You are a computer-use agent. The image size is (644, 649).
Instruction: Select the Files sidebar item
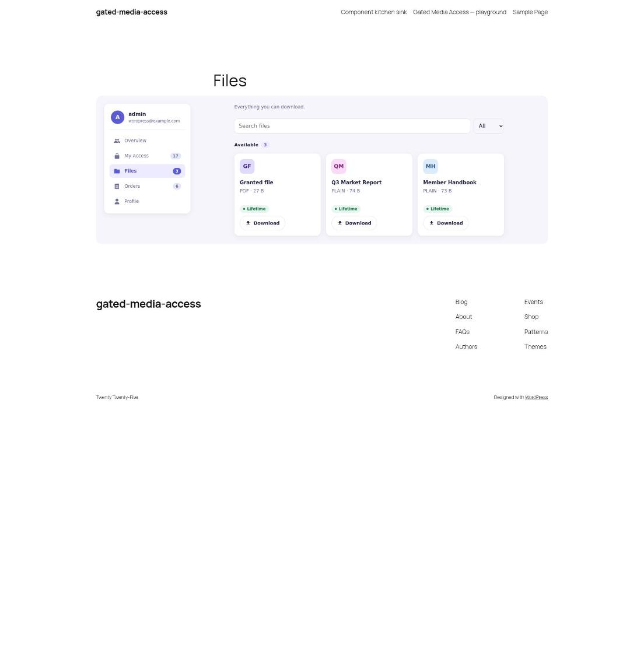coord(147,171)
